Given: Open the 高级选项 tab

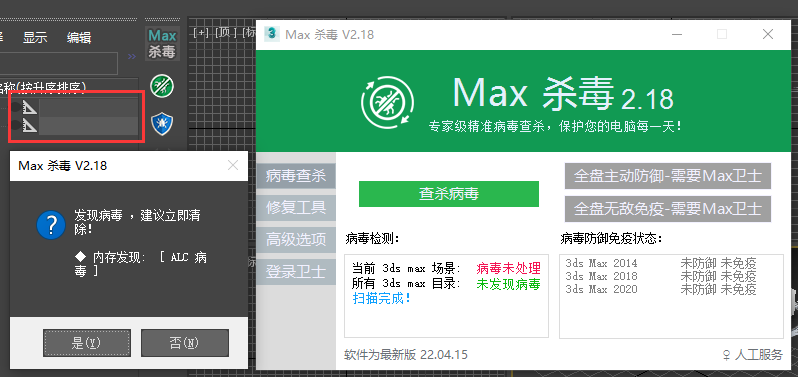Looking at the screenshot, I should click(x=296, y=240).
